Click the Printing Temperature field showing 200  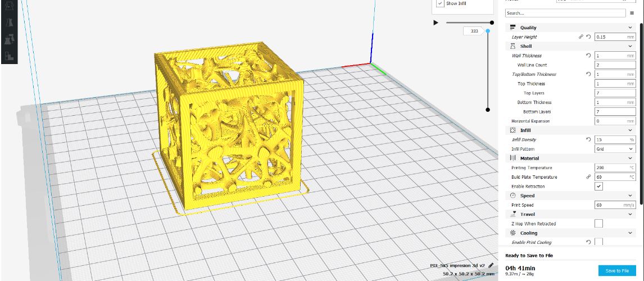click(x=615, y=167)
